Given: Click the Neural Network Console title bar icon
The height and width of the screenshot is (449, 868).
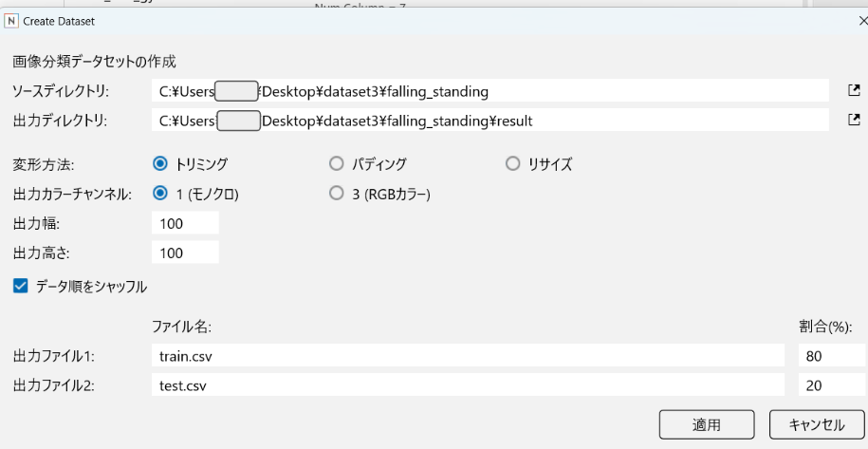Looking at the screenshot, I should coord(12,20).
